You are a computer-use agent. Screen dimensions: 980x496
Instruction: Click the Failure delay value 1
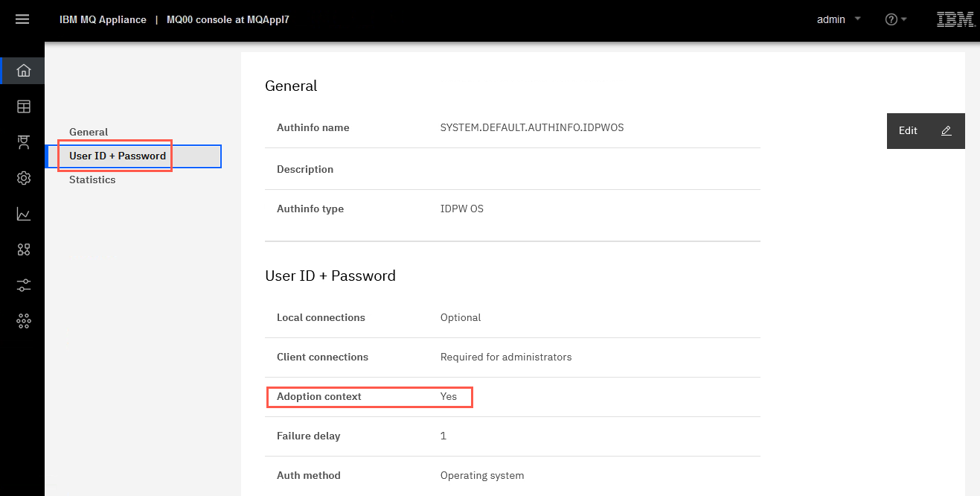pyautogui.click(x=443, y=436)
